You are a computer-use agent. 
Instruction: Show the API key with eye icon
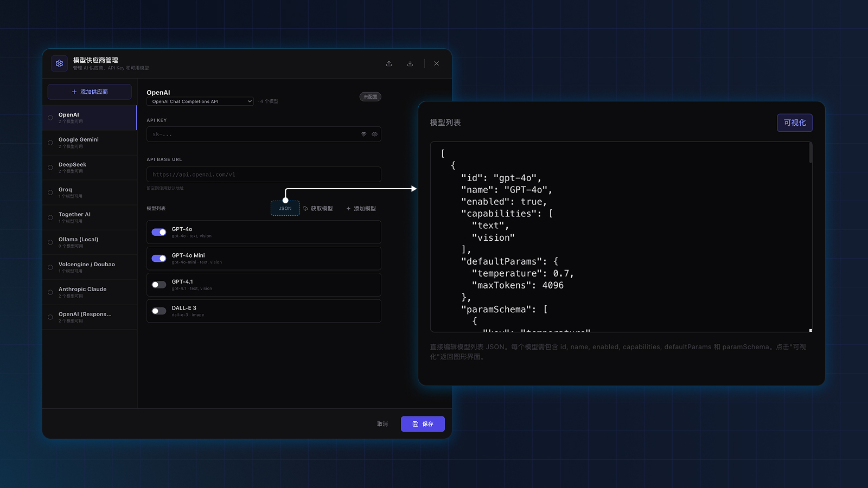point(374,134)
